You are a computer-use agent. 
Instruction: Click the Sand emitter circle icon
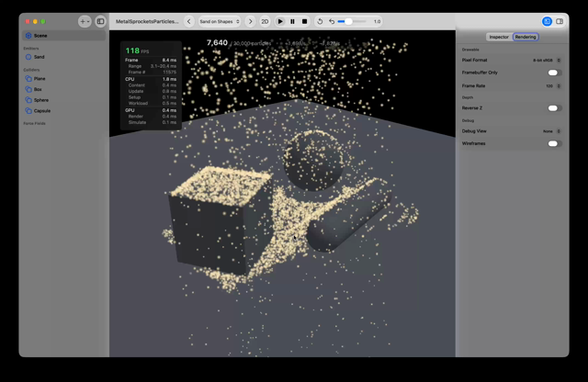[x=28, y=57]
